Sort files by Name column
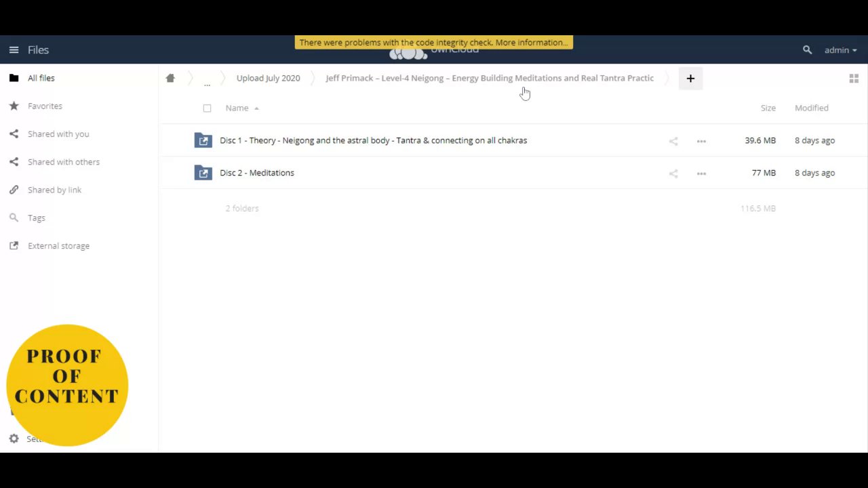Viewport: 868px width, 488px height. [x=237, y=108]
